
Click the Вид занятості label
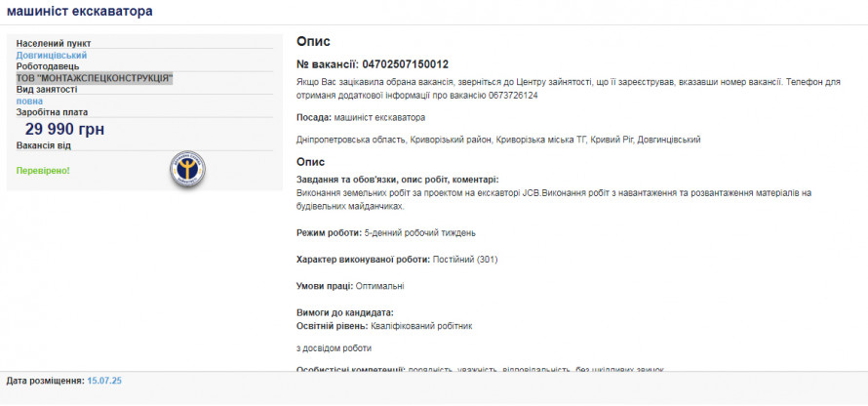(x=47, y=90)
